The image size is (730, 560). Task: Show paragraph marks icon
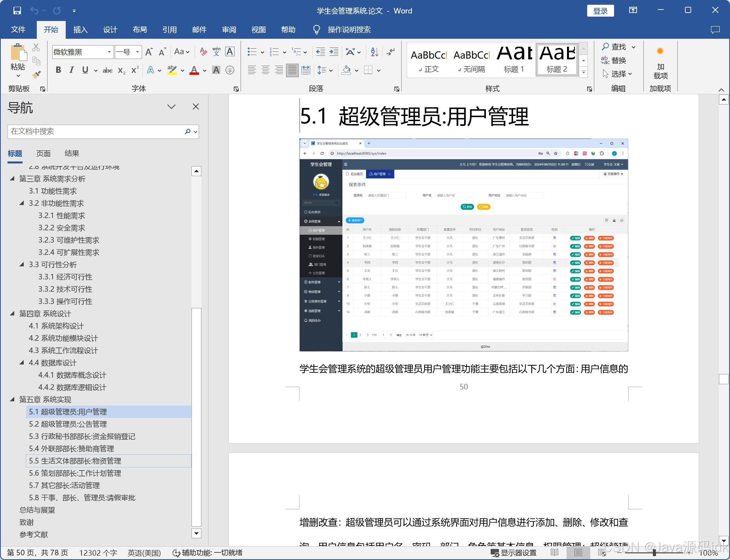[x=391, y=52]
